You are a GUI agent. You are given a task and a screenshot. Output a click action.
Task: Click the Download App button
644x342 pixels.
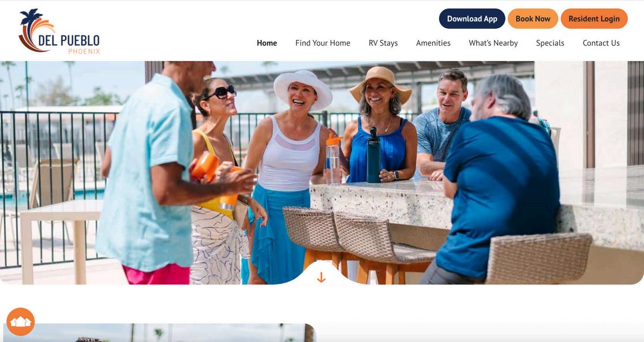[x=472, y=19]
